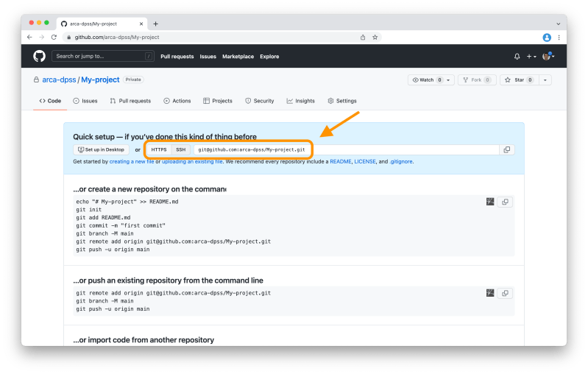
Task: Click 'git commit -m "first commit"' line
Action: [121, 226]
